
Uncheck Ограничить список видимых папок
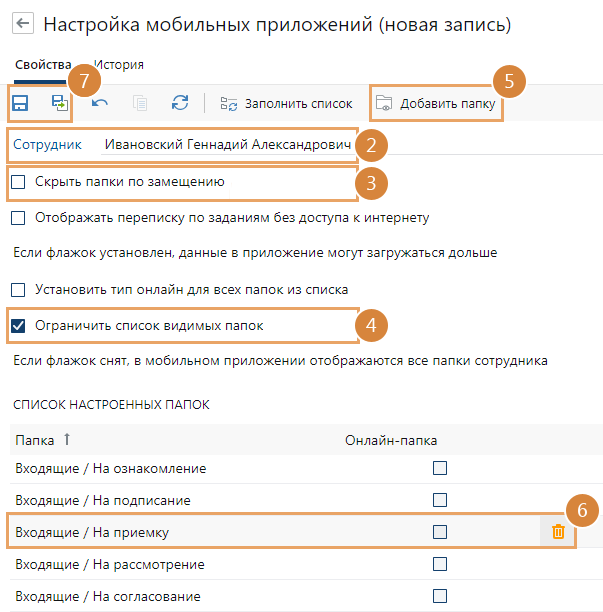click(x=18, y=325)
